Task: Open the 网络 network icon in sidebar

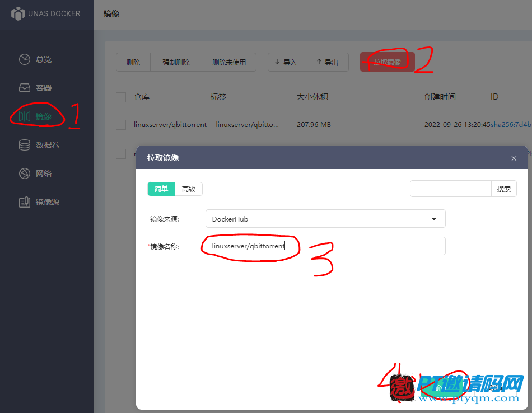Action: (25, 173)
